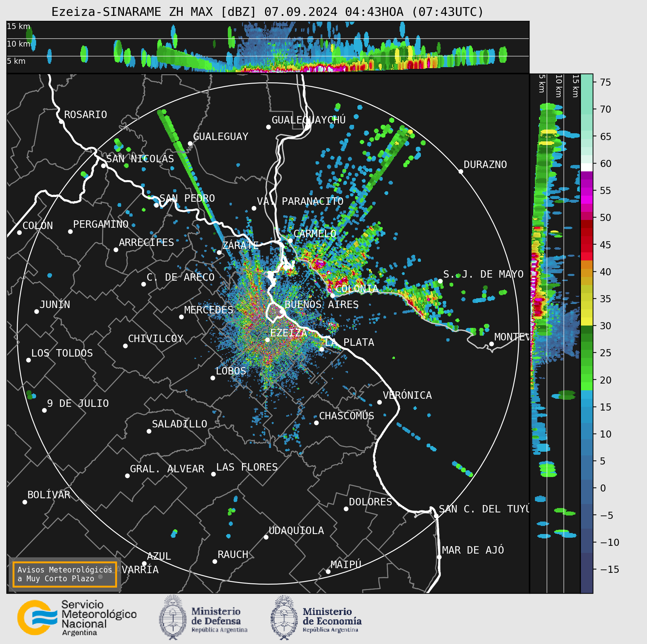Image resolution: width=647 pixels, height=644 pixels.
Task: Click the COLÓN city label
Action: point(37,225)
